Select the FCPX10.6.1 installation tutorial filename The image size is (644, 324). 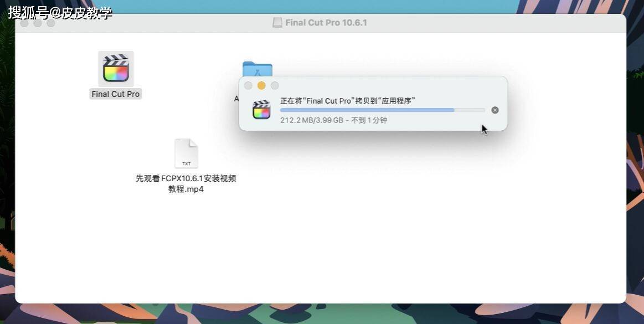[x=187, y=183]
